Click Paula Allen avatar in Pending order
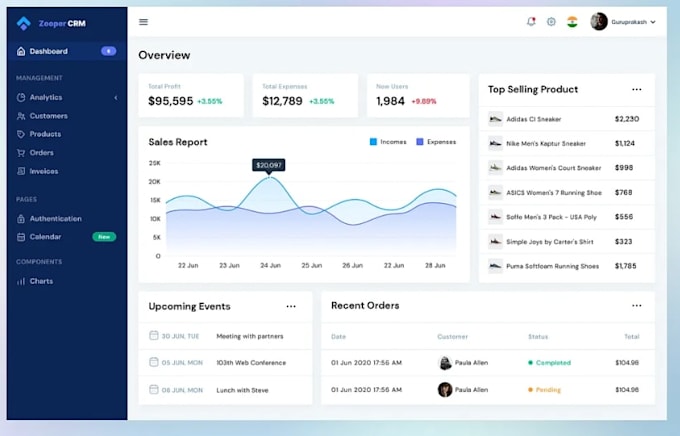 tap(445, 390)
